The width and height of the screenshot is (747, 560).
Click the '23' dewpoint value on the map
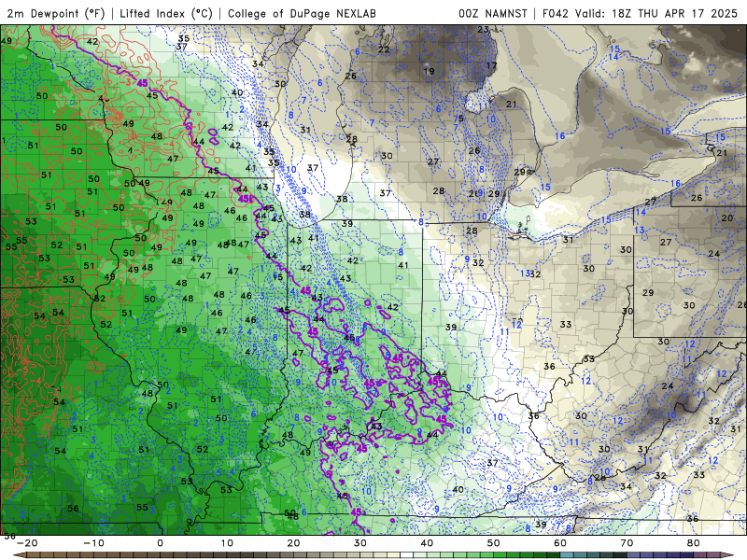pos(484,30)
